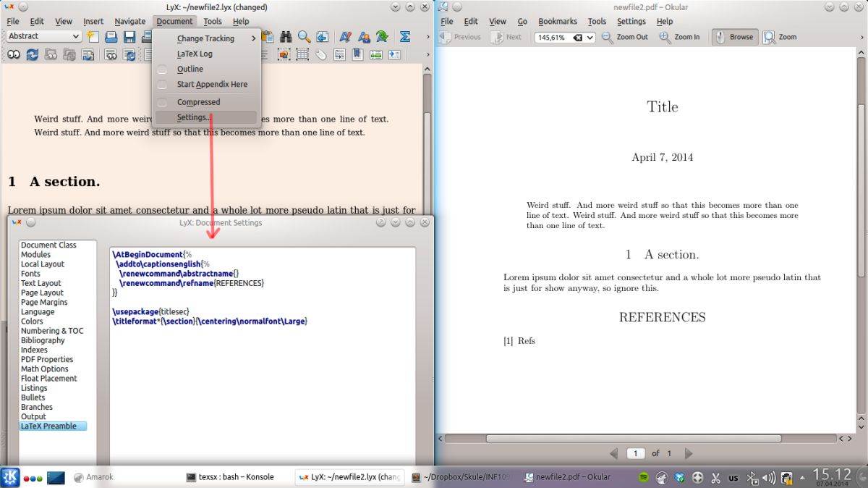This screenshot has height=488, width=868.
Task: Select PDF Properties in settings list
Action: (x=47, y=359)
